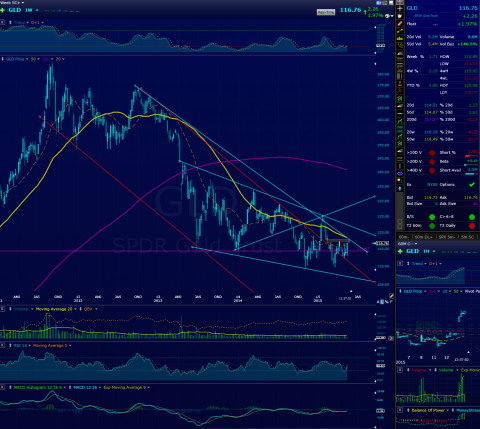The height and width of the screenshot is (429, 480).
Task: Open the Exp Moving Average 9 dropdown
Action: [148, 387]
